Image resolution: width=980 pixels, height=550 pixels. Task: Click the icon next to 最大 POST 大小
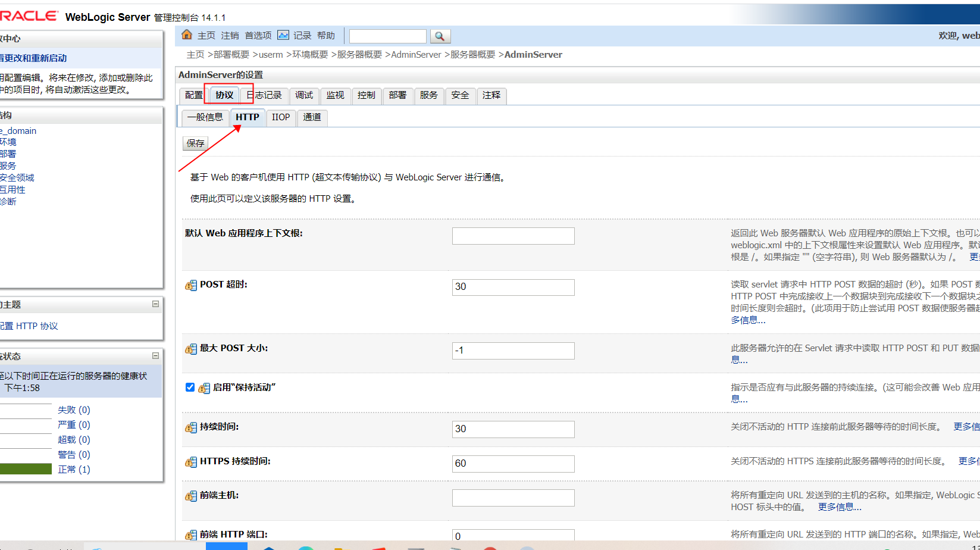(190, 349)
